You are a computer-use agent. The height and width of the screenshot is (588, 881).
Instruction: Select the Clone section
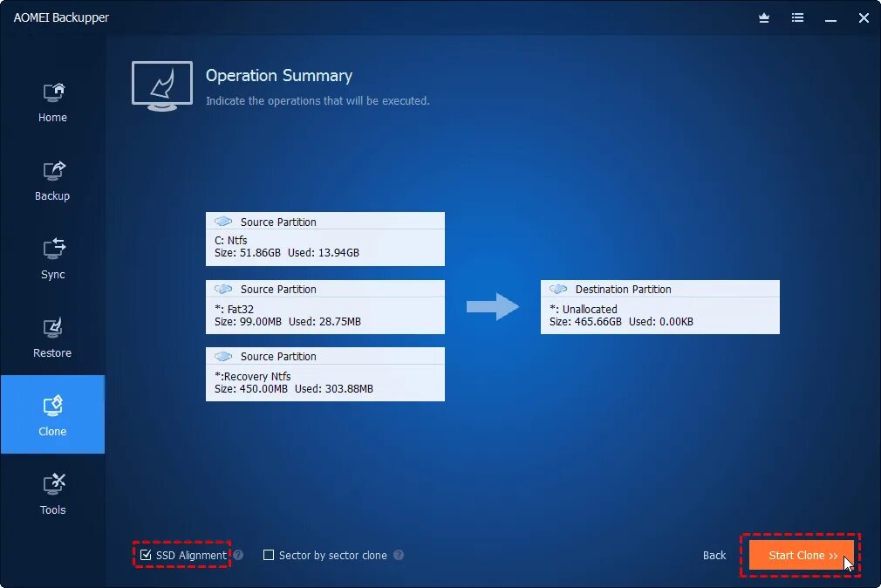[x=53, y=414]
